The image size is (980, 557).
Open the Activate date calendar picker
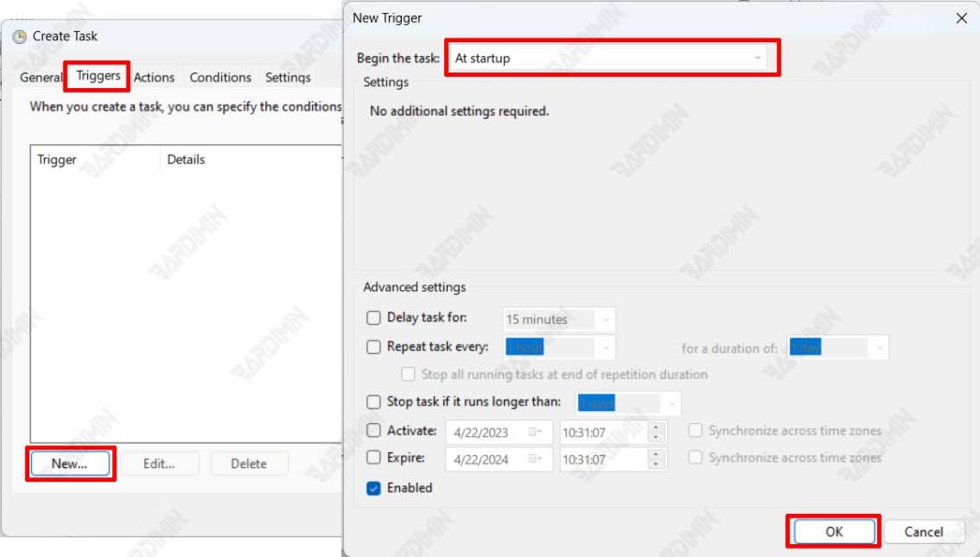(534, 431)
